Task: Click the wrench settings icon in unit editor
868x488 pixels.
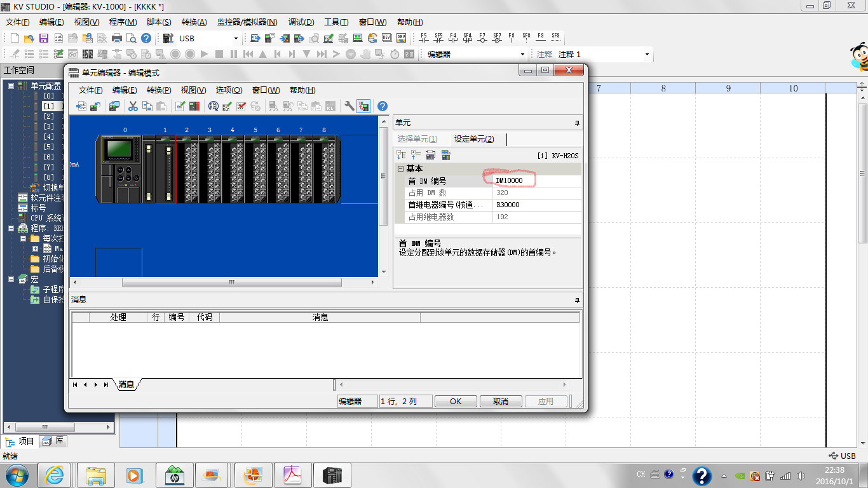Action: click(x=349, y=106)
